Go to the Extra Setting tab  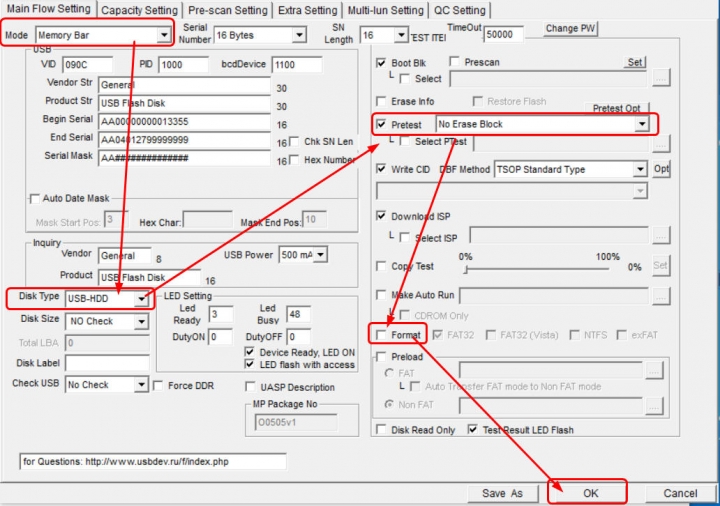[307, 10]
